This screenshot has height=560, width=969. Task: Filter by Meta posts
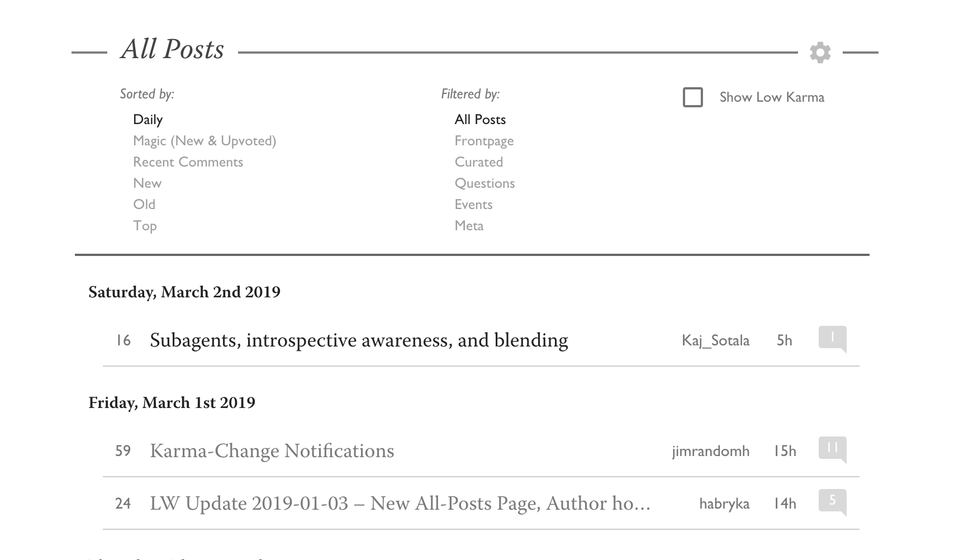click(469, 226)
